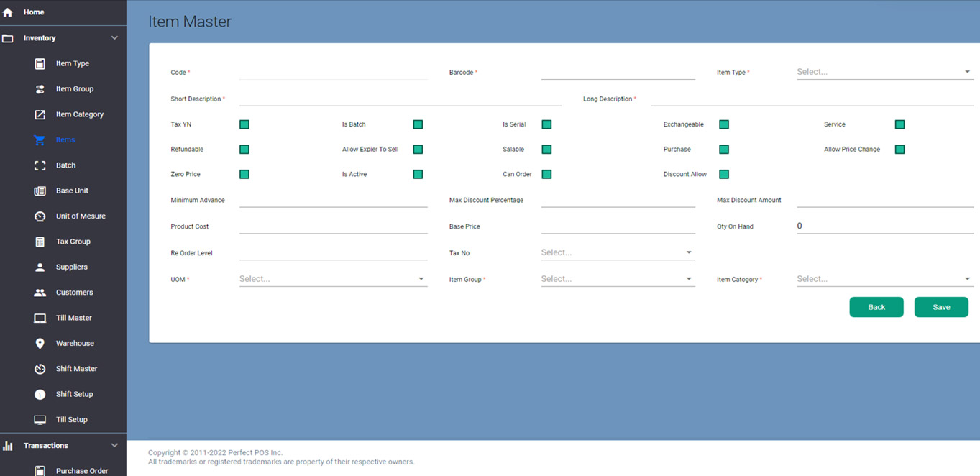The image size is (980, 476).
Task: Click the Shift Master icon
Action: coord(40,369)
